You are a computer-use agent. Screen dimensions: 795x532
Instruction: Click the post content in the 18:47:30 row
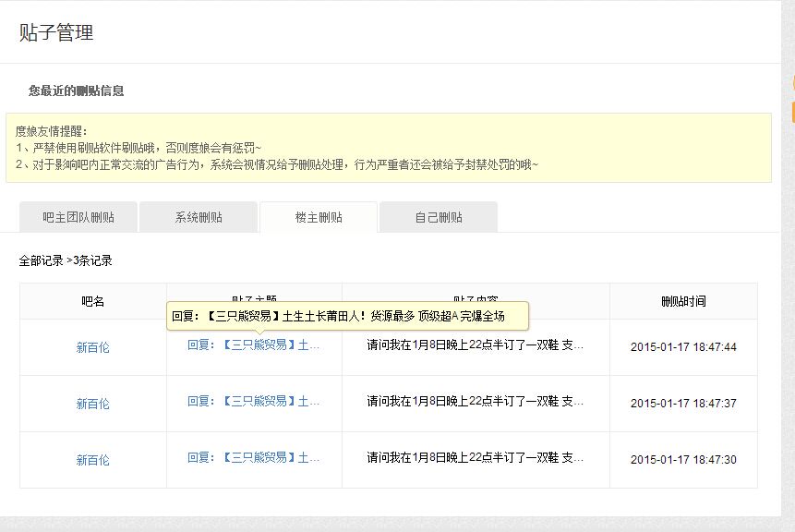click(475, 457)
